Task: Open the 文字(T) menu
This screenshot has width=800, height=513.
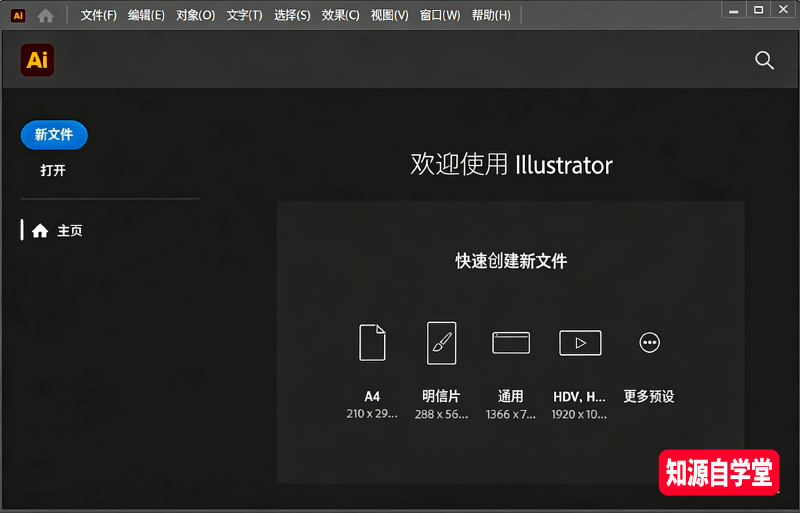Action: [244, 15]
